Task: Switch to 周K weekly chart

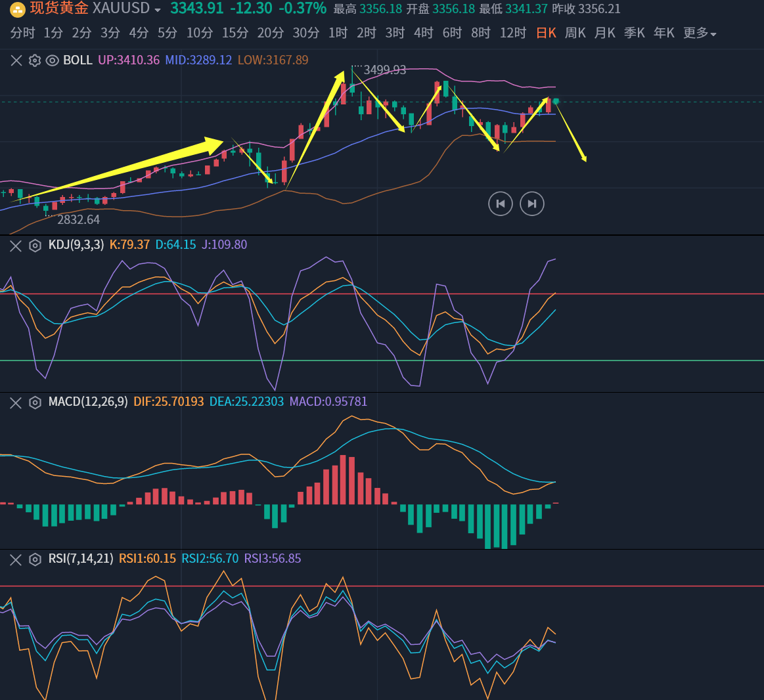Action: pos(575,33)
